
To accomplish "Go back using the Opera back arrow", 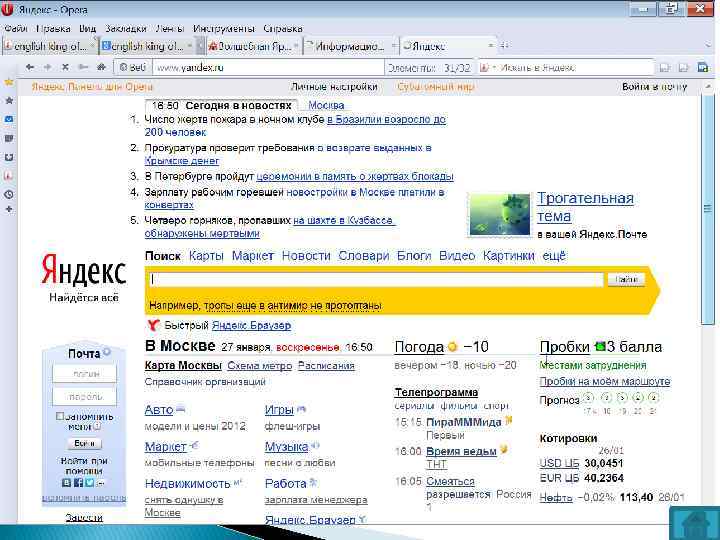I will (x=30, y=67).
